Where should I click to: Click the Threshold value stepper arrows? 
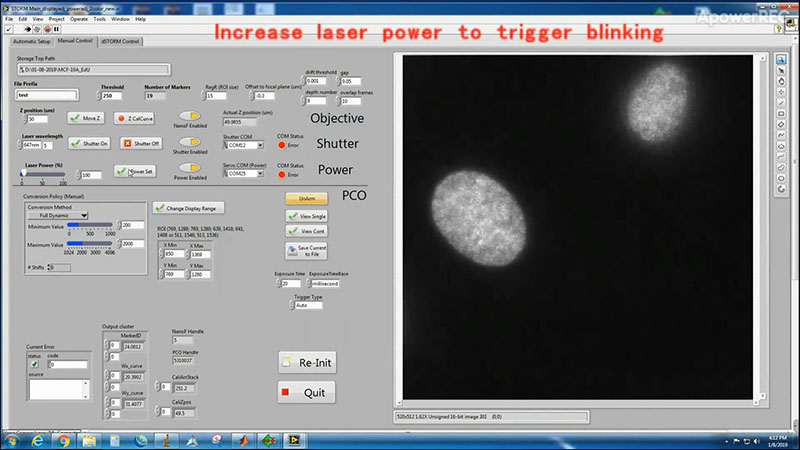tap(98, 95)
